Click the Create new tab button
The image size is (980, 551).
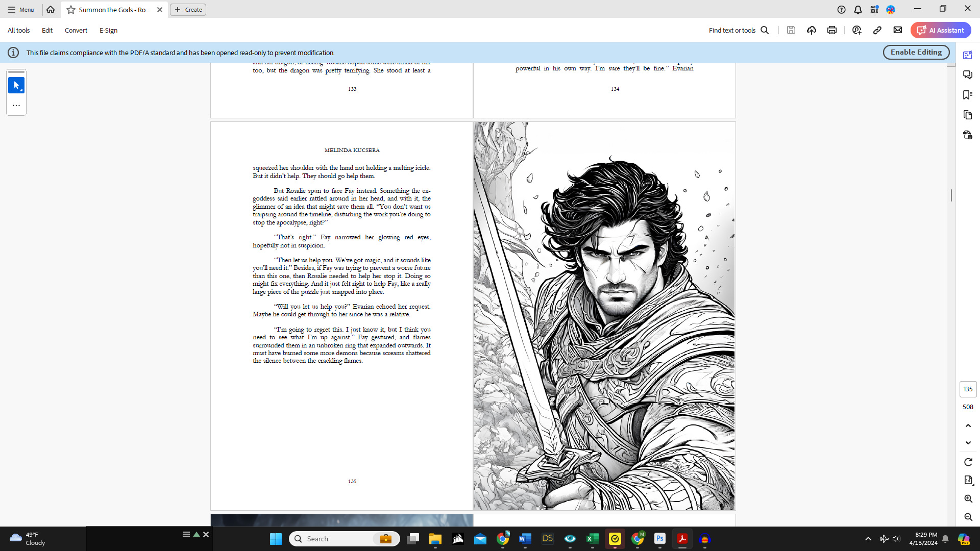tap(188, 10)
